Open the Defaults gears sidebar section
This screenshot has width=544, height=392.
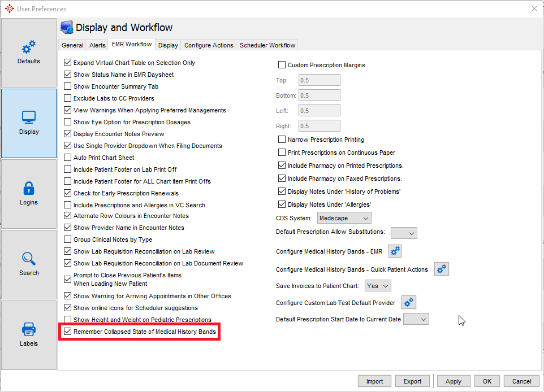[29, 53]
